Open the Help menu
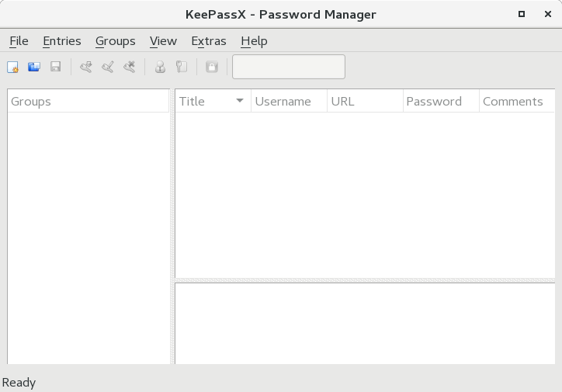The height and width of the screenshot is (392, 562). coord(254,41)
